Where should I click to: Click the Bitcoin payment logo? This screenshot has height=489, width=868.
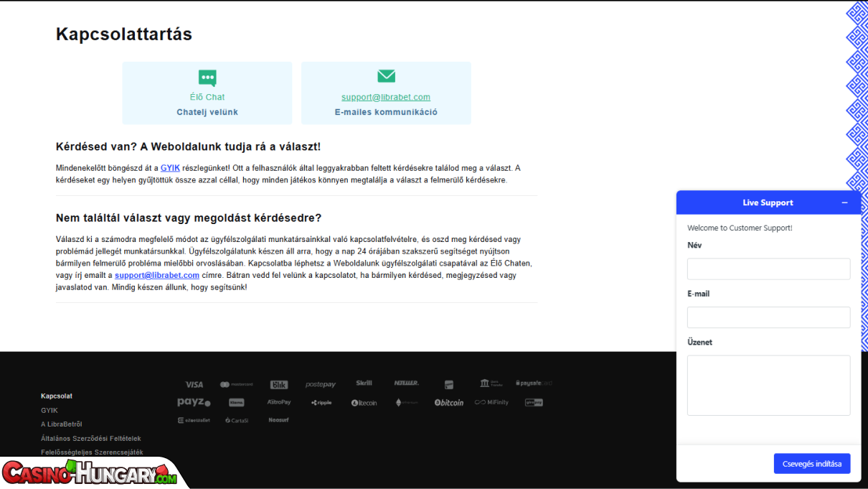pos(449,403)
